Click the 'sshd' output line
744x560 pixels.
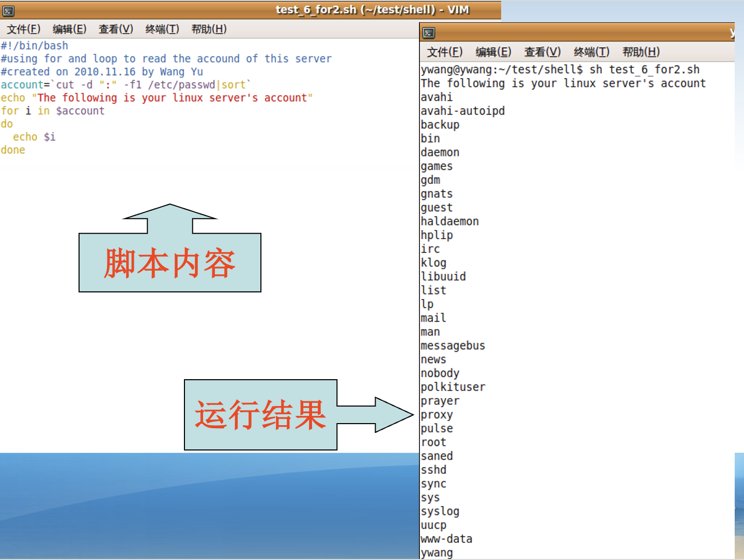tap(433, 470)
